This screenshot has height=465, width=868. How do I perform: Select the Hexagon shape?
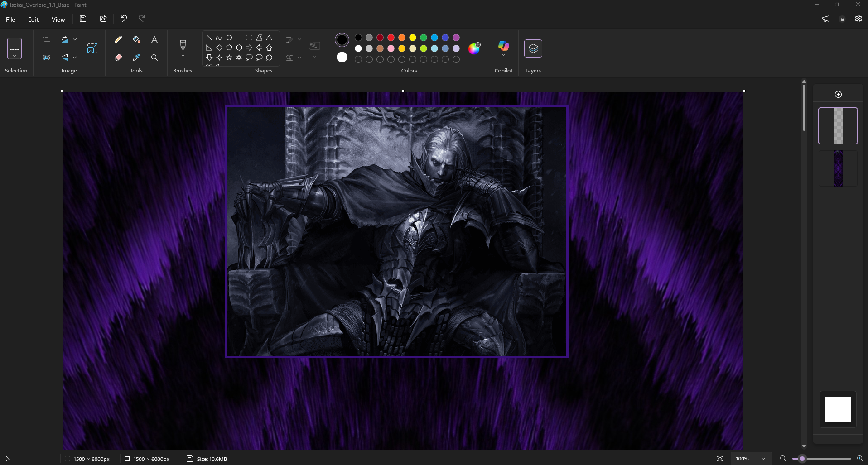point(239,48)
